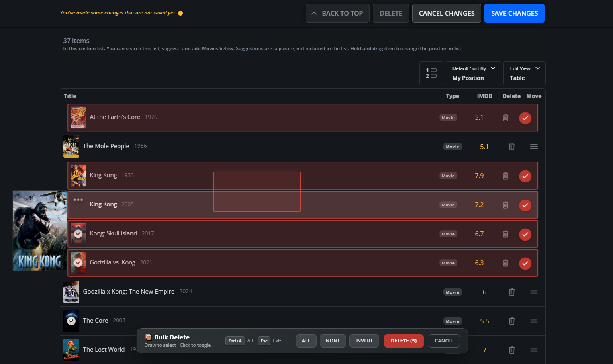Click the move handle for The Core
Screen dimensions: 613x364
534,321
